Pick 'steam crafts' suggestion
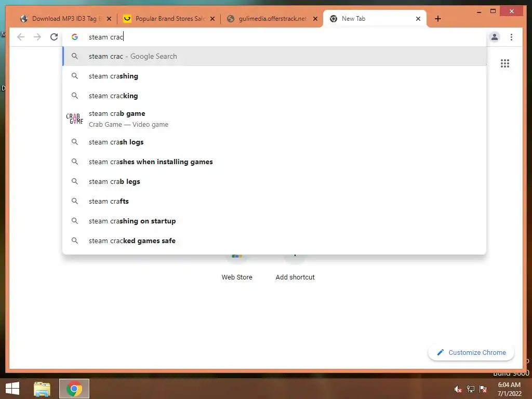This screenshot has height=399, width=532. (x=274, y=201)
